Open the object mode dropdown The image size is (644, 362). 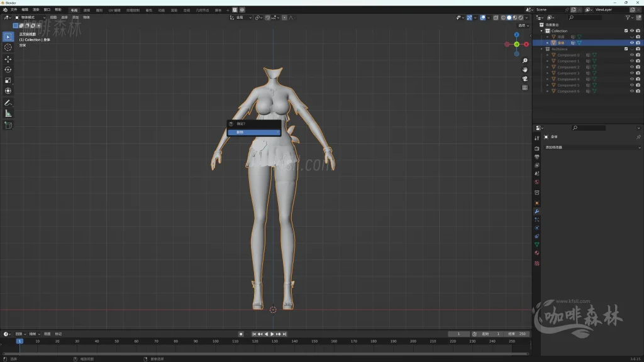(30, 18)
